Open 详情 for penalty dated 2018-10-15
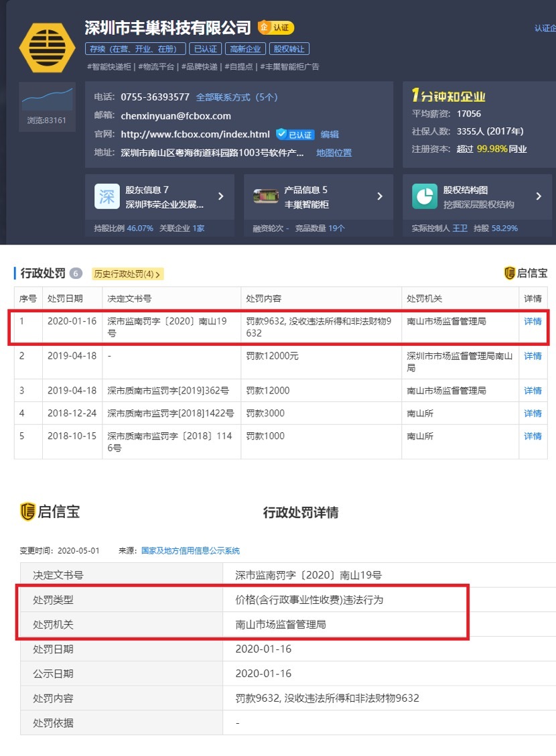Viewport: 556px width, 756px height. [x=533, y=436]
